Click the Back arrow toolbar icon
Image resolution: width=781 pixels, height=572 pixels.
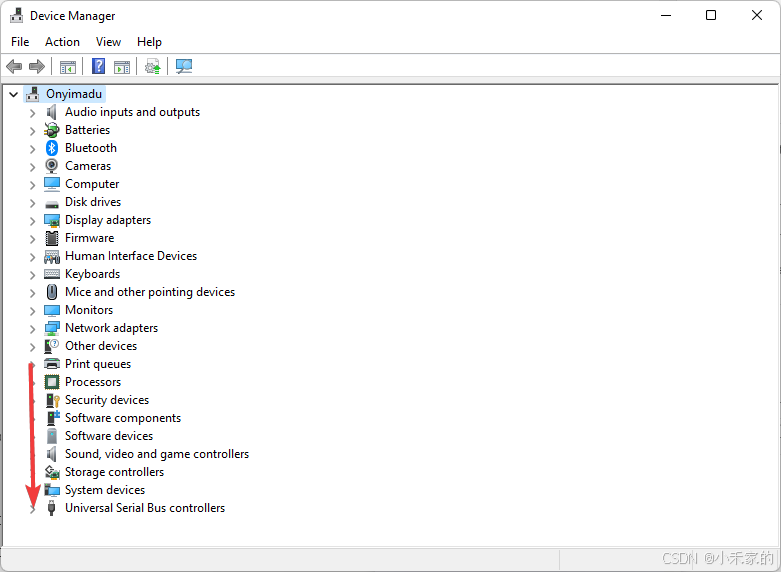click(x=14, y=66)
